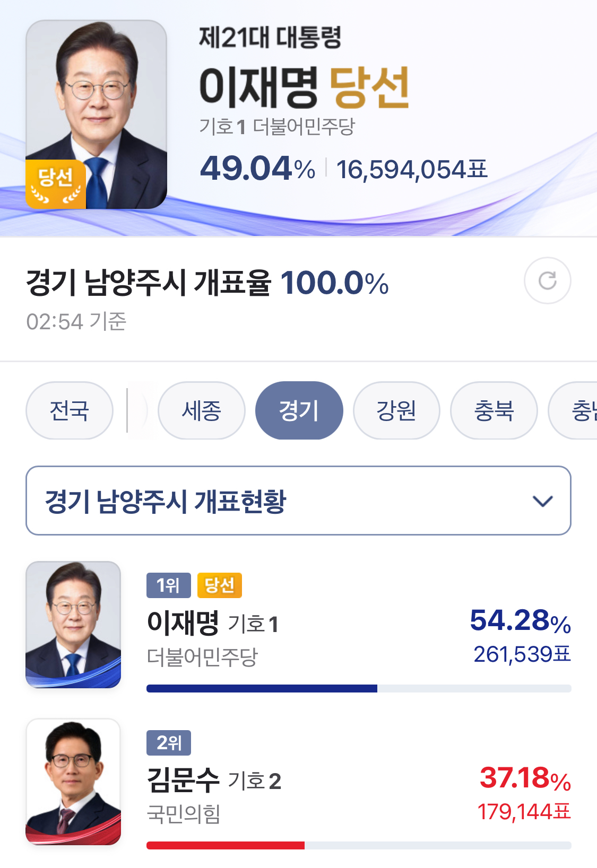This screenshot has height=868, width=597.
Task: Click the gold 당선 badge on the top photo
Action: pos(56,183)
